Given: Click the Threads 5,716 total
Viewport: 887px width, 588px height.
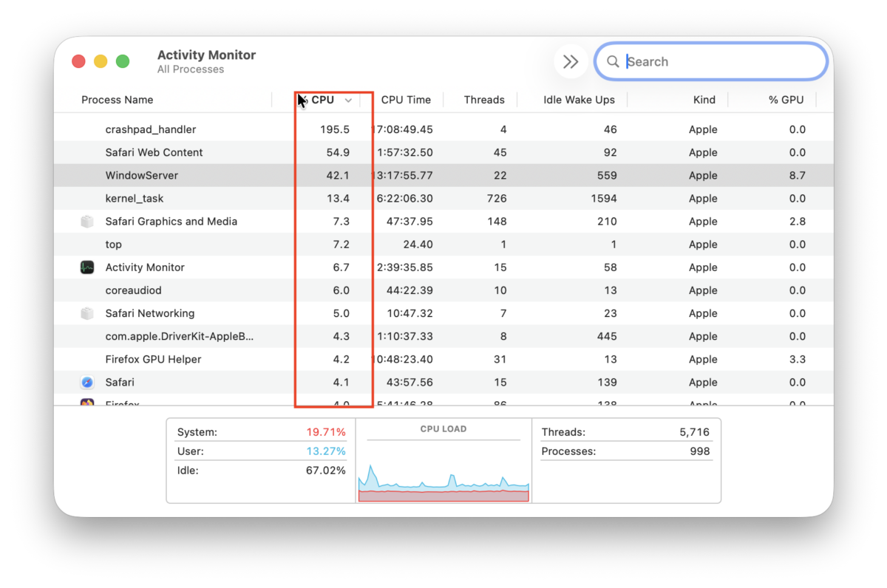Looking at the screenshot, I should pos(695,432).
